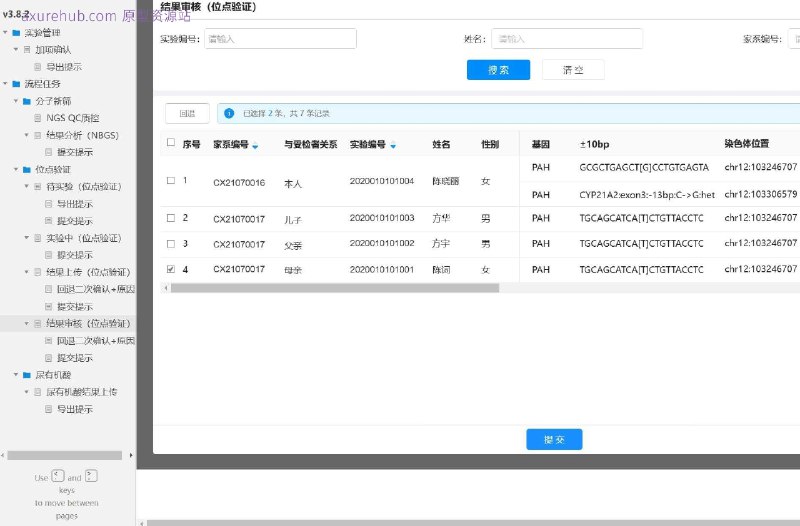
Task: Click the 回退 button above the table
Action: point(187,113)
